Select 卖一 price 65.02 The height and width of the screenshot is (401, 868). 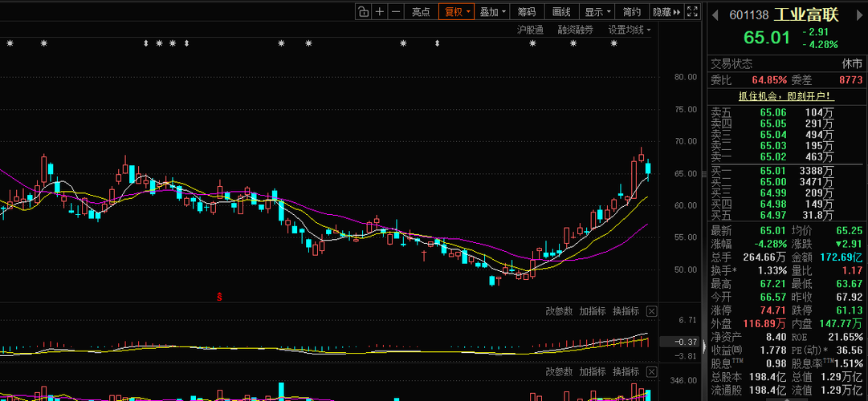772,157
